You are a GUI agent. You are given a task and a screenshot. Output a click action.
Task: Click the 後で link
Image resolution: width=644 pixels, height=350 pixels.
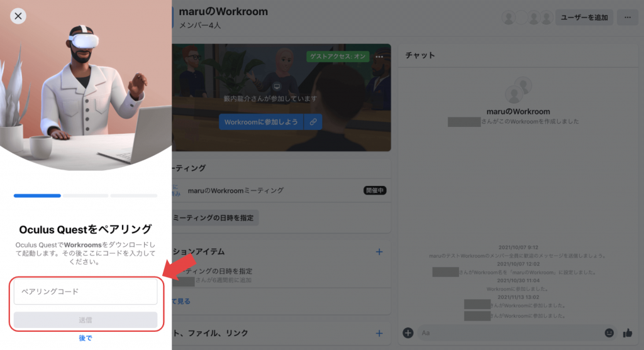(86, 338)
